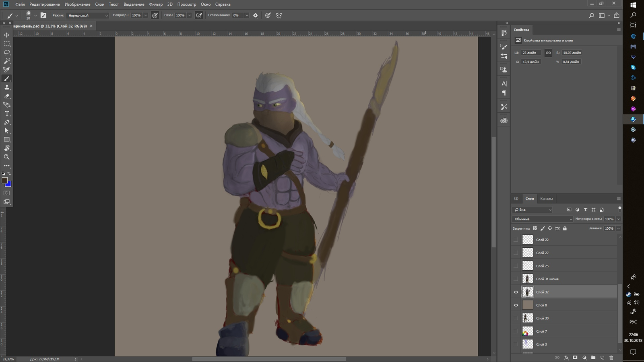Expand the brush Непрозр. opacity slider arrow

tap(145, 15)
